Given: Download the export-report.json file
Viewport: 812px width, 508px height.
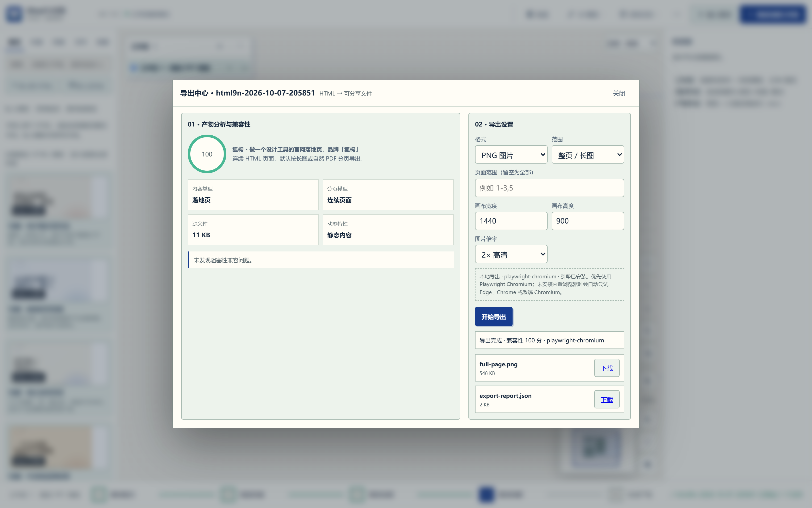Looking at the screenshot, I should [607, 400].
